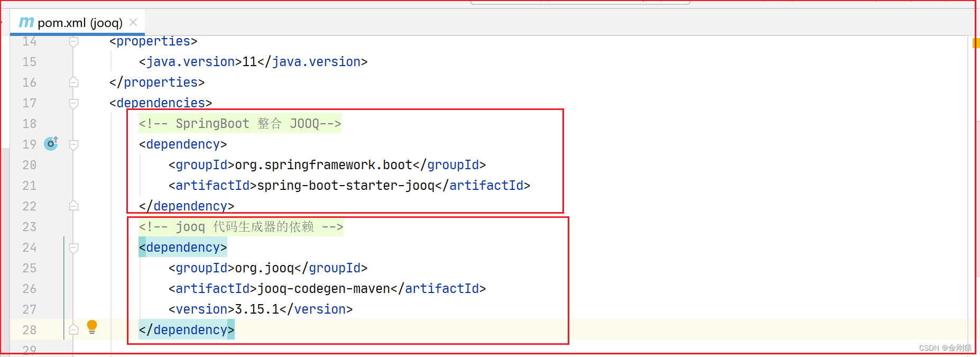Click the highlighted closing dependency tag on line 28
The width and height of the screenshot is (980, 357).
pos(186,329)
